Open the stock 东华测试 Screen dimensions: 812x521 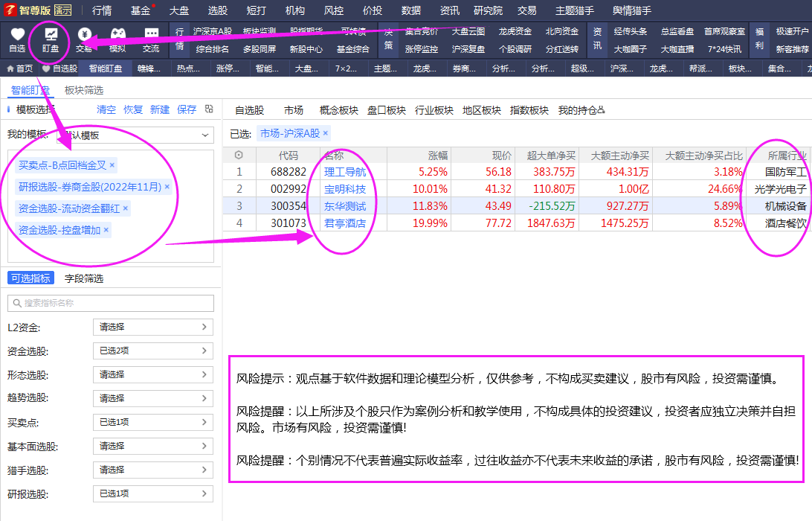[x=345, y=206]
